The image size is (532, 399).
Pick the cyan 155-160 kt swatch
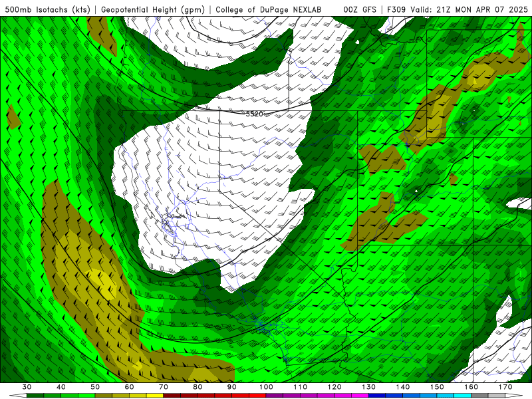pos(463,396)
